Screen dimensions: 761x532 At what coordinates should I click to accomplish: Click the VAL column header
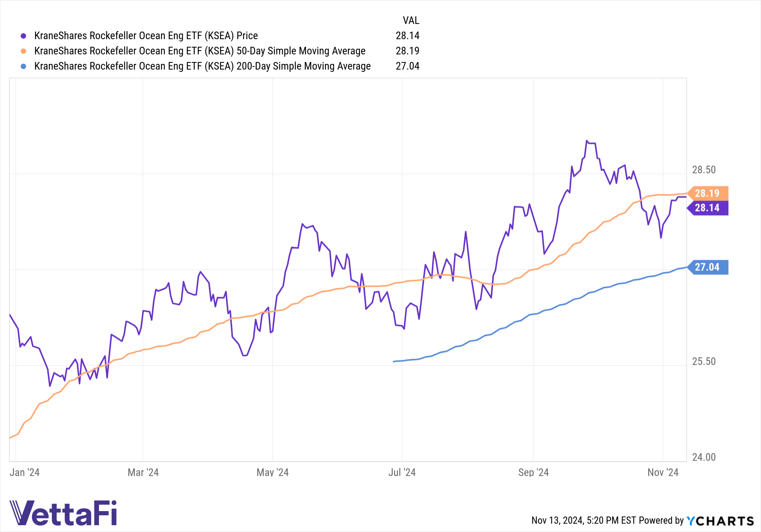(411, 21)
